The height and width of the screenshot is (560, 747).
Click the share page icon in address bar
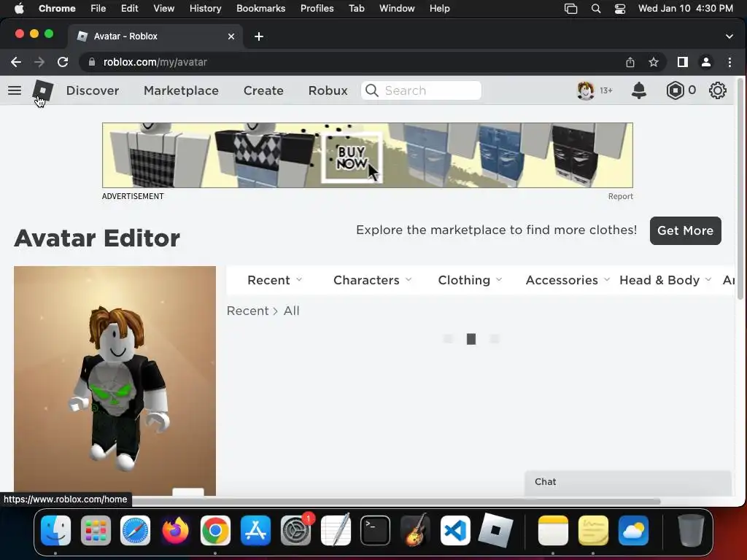point(630,62)
